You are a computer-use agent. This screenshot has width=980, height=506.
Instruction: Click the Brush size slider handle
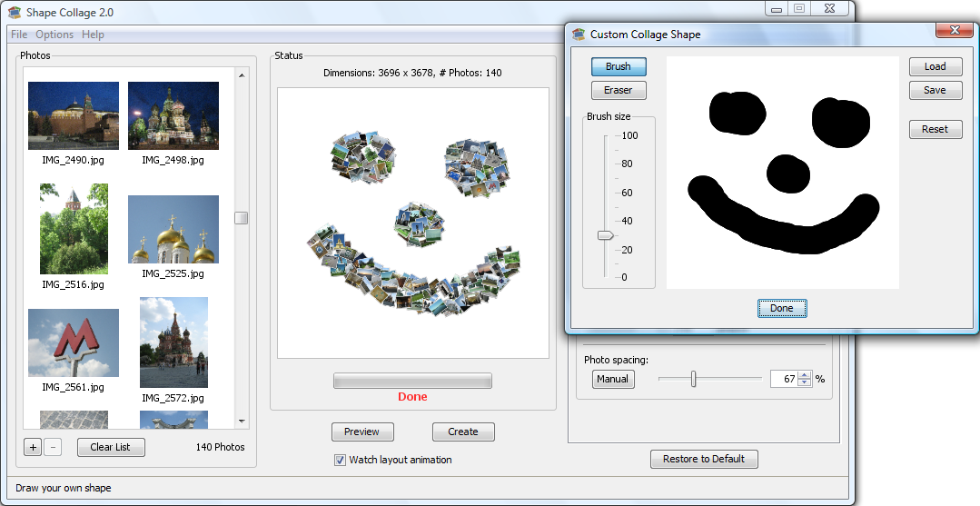605,235
